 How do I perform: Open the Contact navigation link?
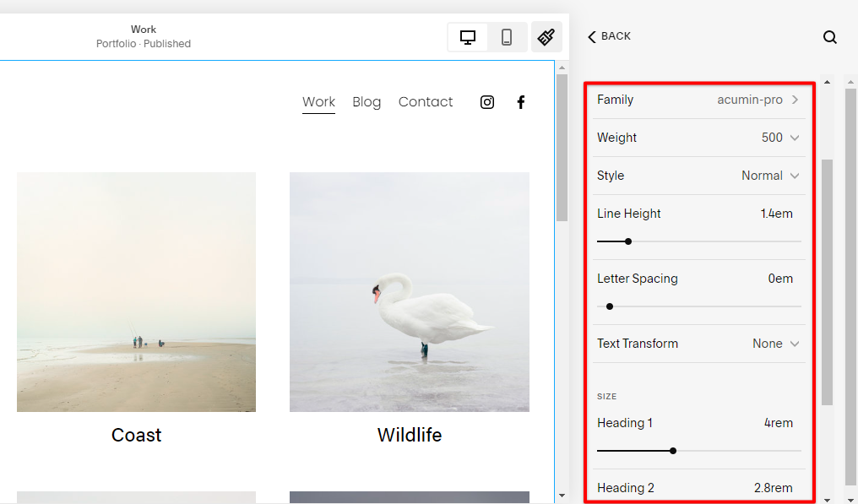pos(426,102)
